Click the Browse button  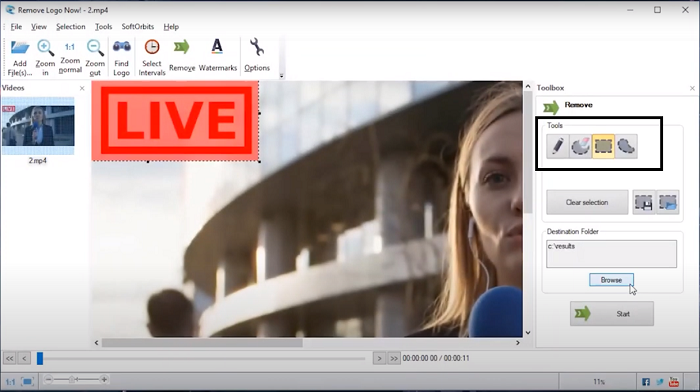pyautogui.click(x=611, y=280)
